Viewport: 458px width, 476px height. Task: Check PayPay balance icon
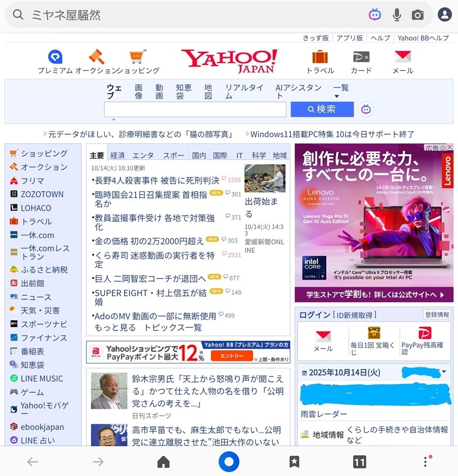(424, 333)
